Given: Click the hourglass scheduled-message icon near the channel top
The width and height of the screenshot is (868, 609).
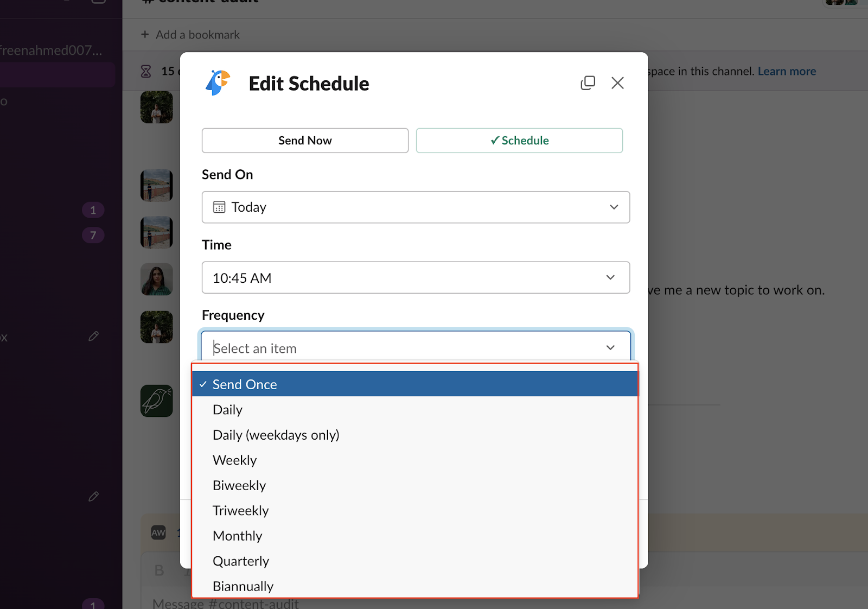Looking at the screenshot, I should pos(145,71).
